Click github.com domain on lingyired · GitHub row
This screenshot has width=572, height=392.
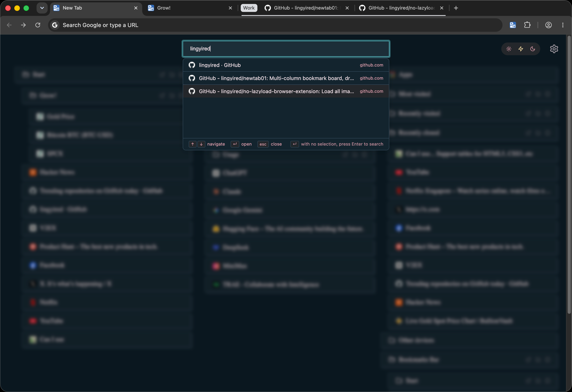[x=371, y=65]
